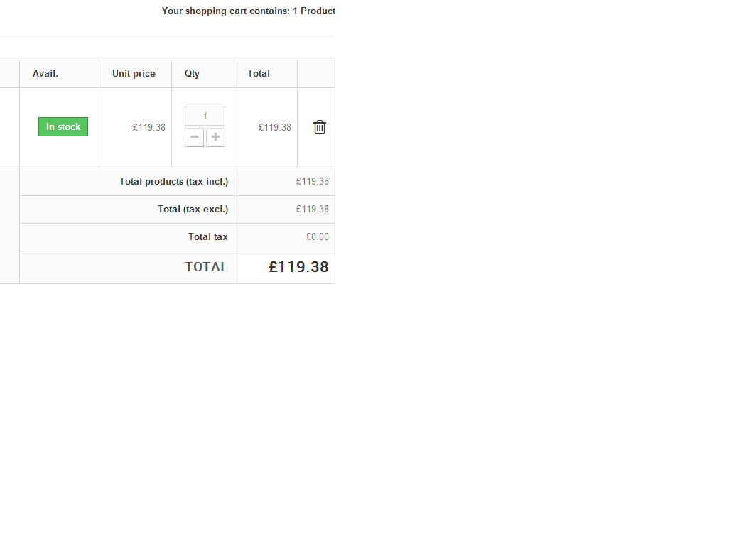
Task: Click the Total column header
Action: point(259,73)
